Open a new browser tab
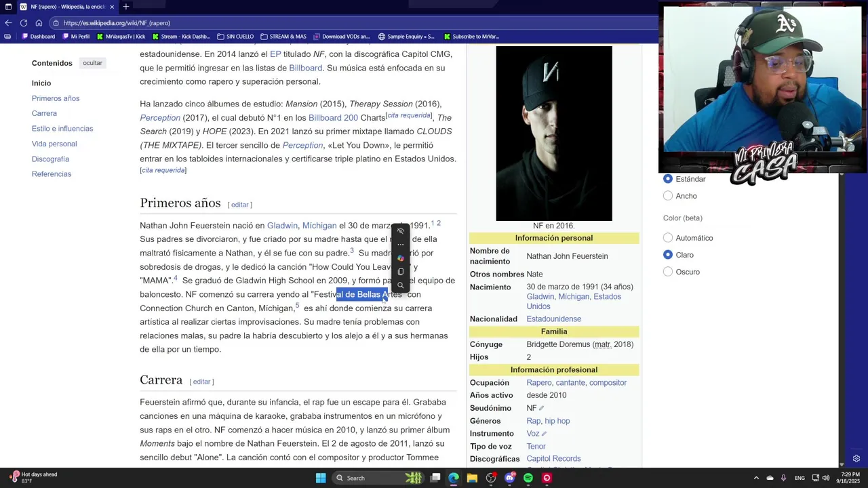The width and height of the screenshot is (868, 488). pyautogui.click(x=125, y=7)
